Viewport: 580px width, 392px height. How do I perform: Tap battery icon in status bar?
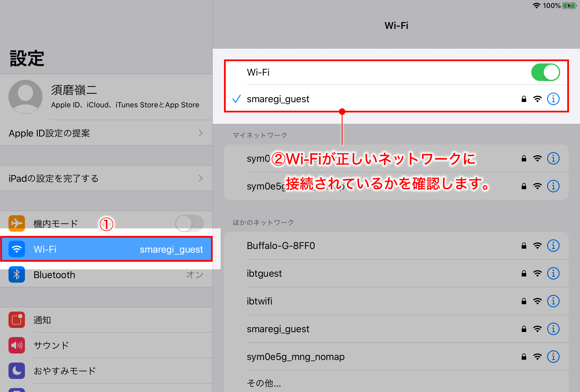(570, 6)
